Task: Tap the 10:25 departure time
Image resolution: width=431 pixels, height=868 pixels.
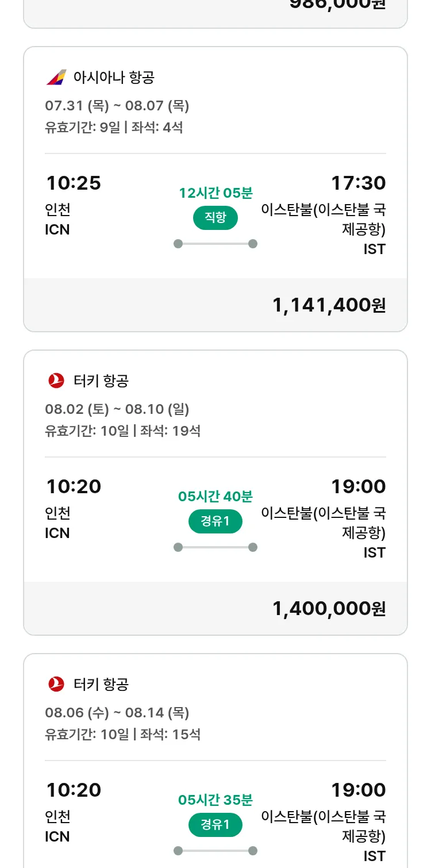Action: 74,183
